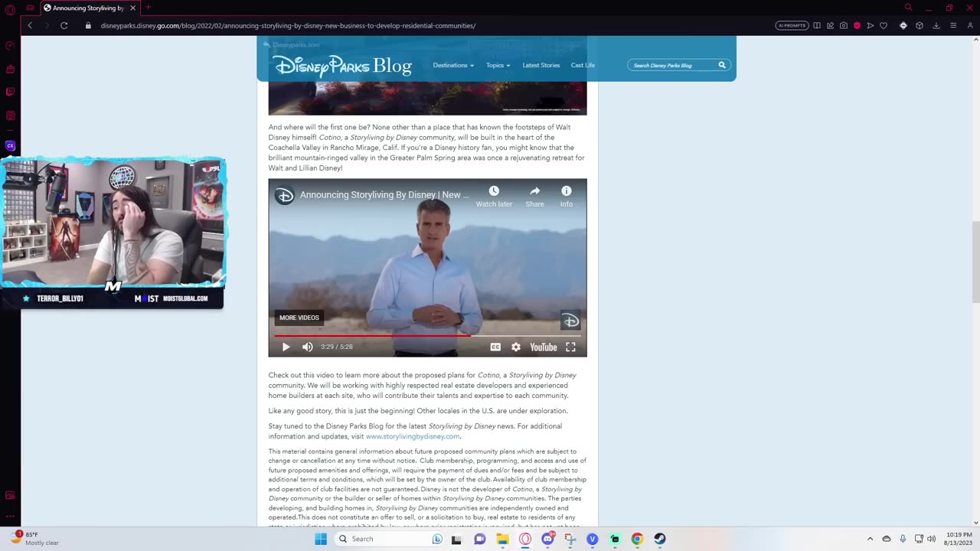The image size is (980, 551).
Task: Click the lock site info icon
Action: tap(88, 25)
